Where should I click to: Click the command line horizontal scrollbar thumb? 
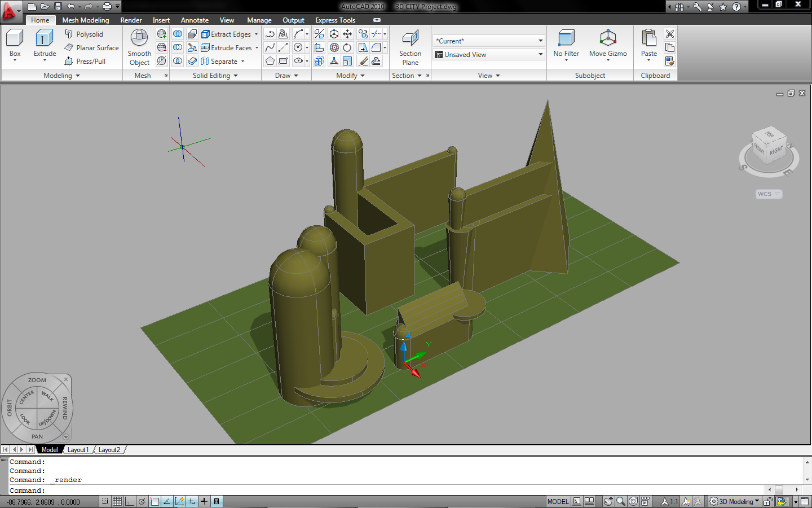coord(779,490)
